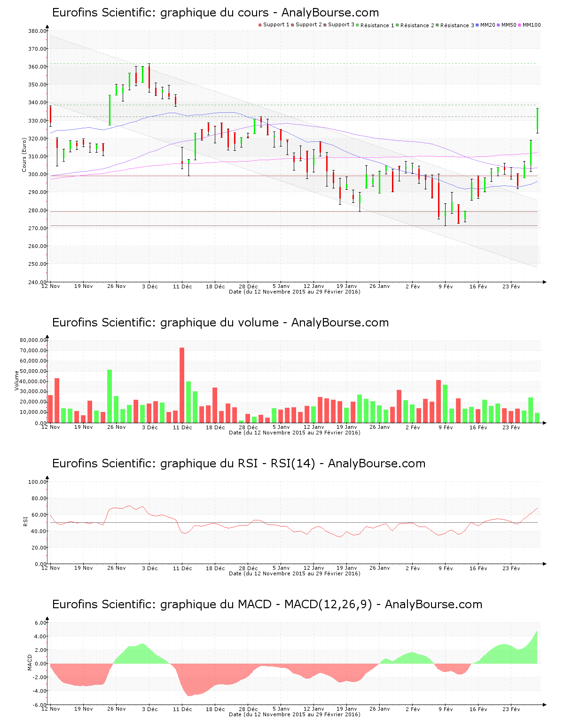Click the Support 1 red legend swatch

pos(260,25)
